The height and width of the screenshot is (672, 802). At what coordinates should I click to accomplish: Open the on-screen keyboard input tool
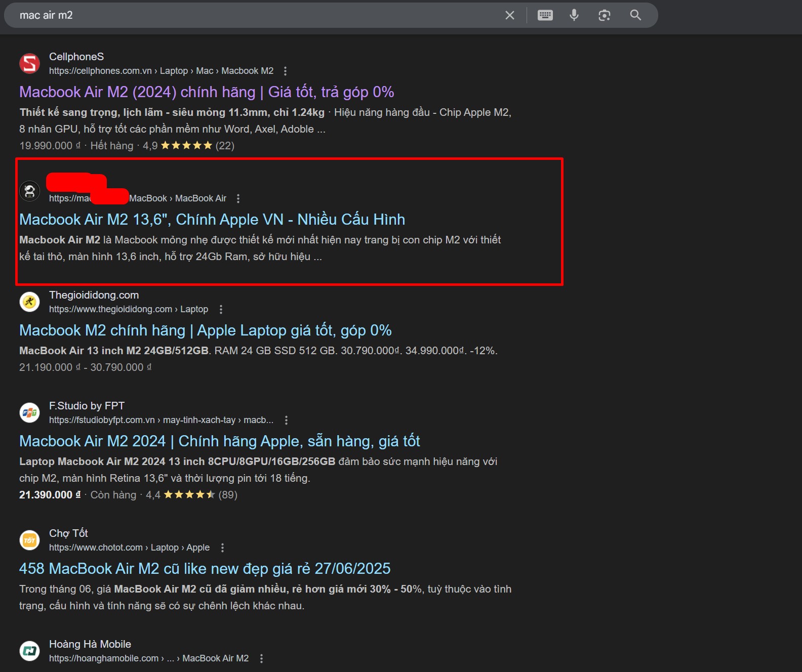(x=545, y=15)
